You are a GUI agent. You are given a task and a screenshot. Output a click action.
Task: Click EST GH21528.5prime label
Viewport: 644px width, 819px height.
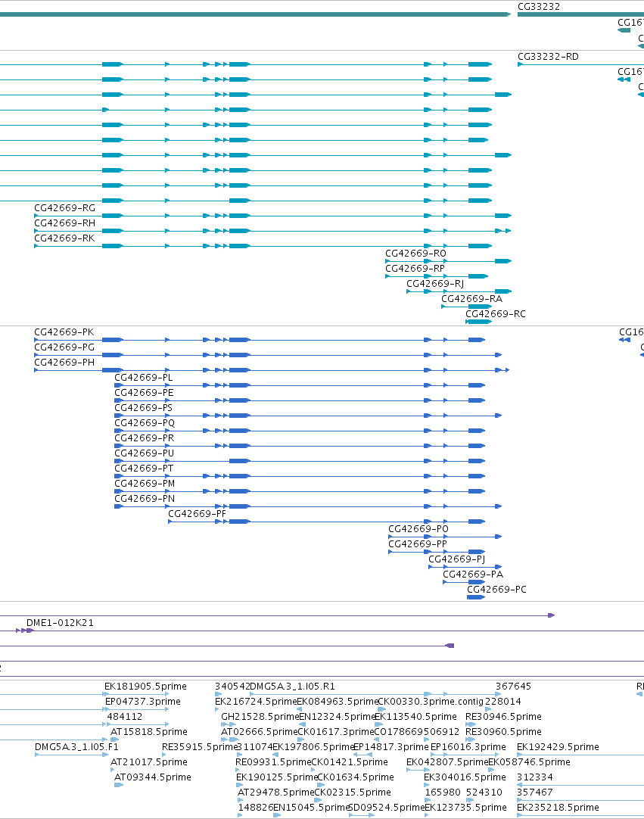click(260, 717)
